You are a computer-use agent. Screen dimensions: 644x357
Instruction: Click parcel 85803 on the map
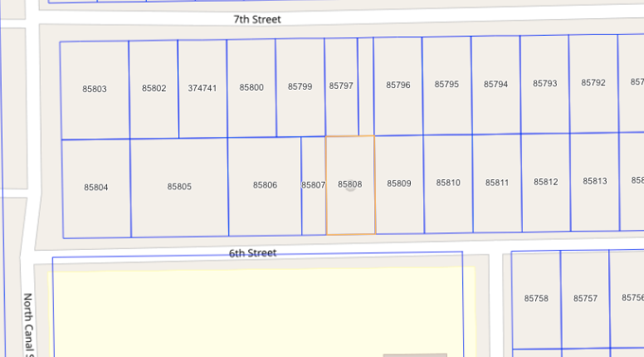point(95,88)
